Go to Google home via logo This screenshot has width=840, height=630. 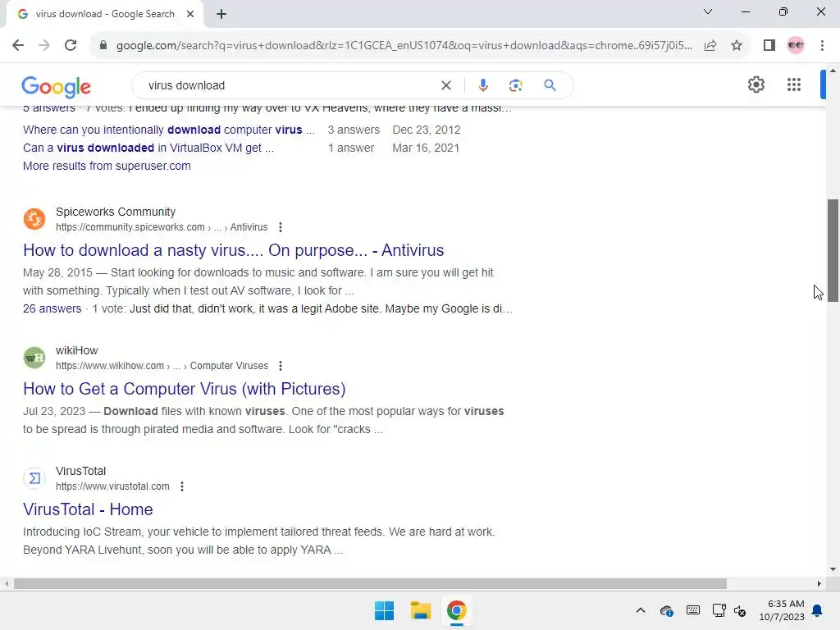pyautogui.click(x=57, y=87)
